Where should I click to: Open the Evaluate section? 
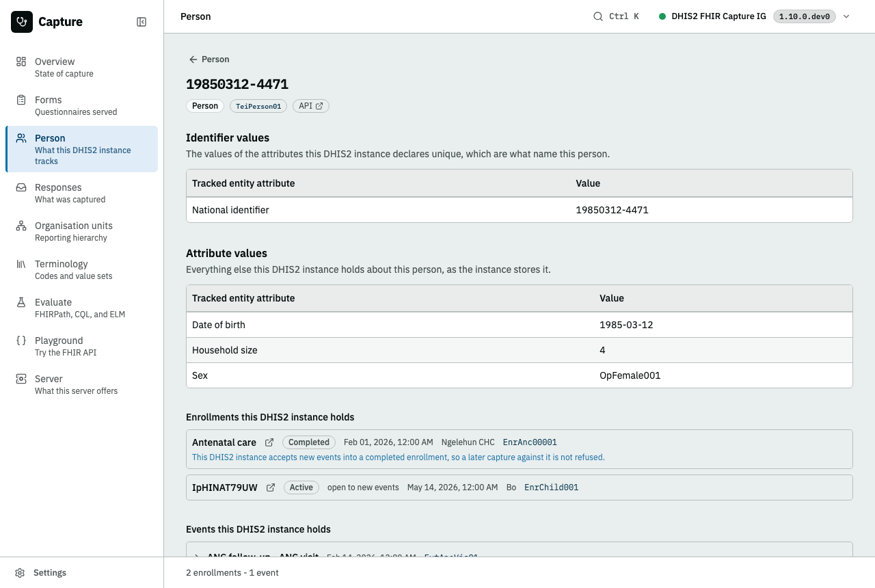coord(81,308)
